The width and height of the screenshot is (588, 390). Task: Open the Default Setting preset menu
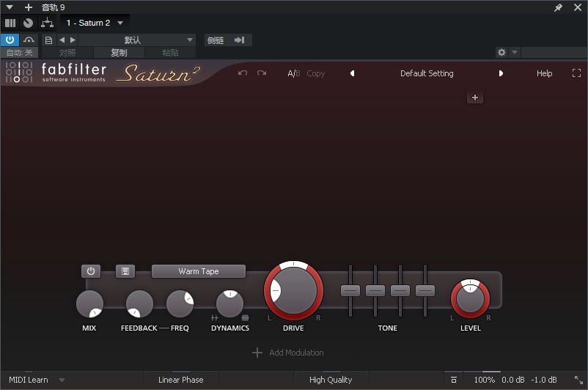427,73
